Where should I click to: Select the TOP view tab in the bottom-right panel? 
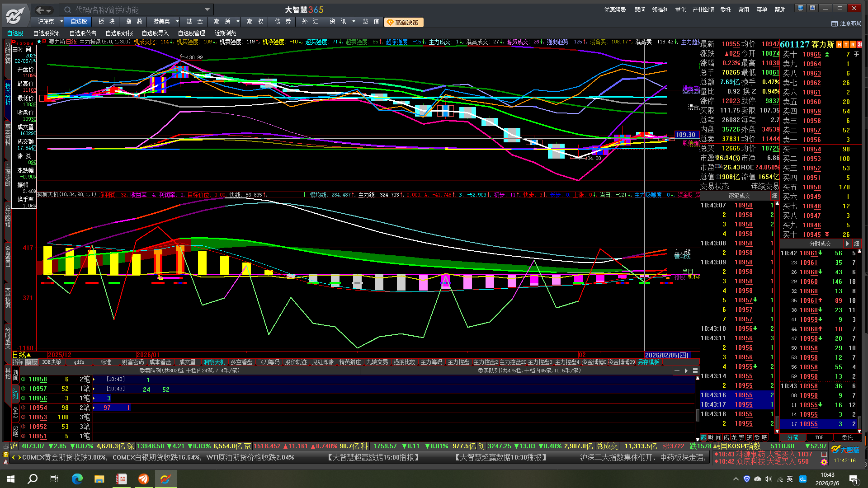click(x=819, y=437)
